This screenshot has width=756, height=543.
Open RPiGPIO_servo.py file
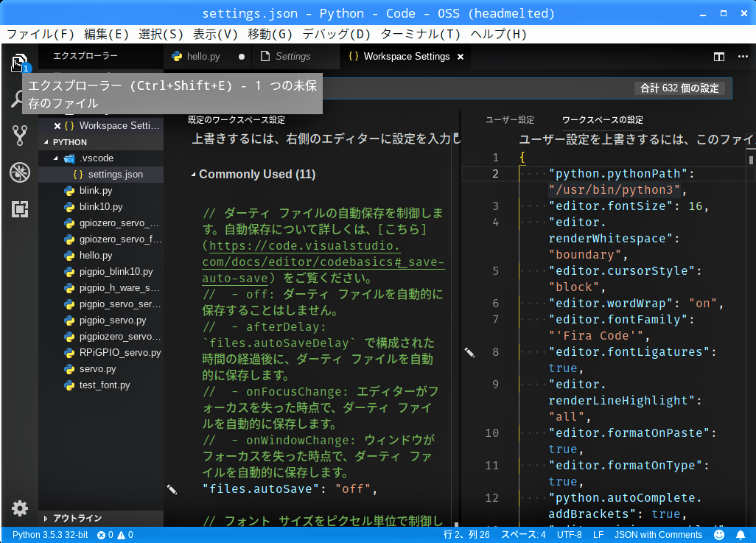101,352
